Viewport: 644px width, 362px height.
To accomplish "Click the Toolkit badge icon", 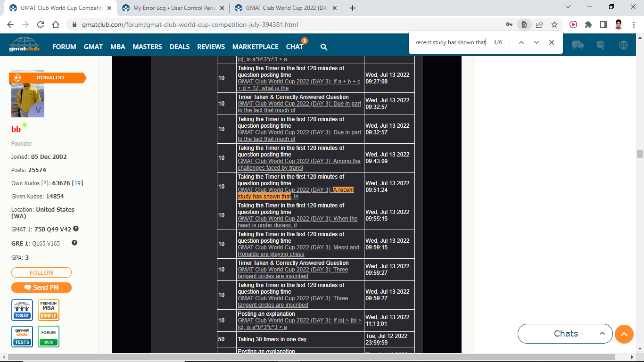I will (22, 310).
